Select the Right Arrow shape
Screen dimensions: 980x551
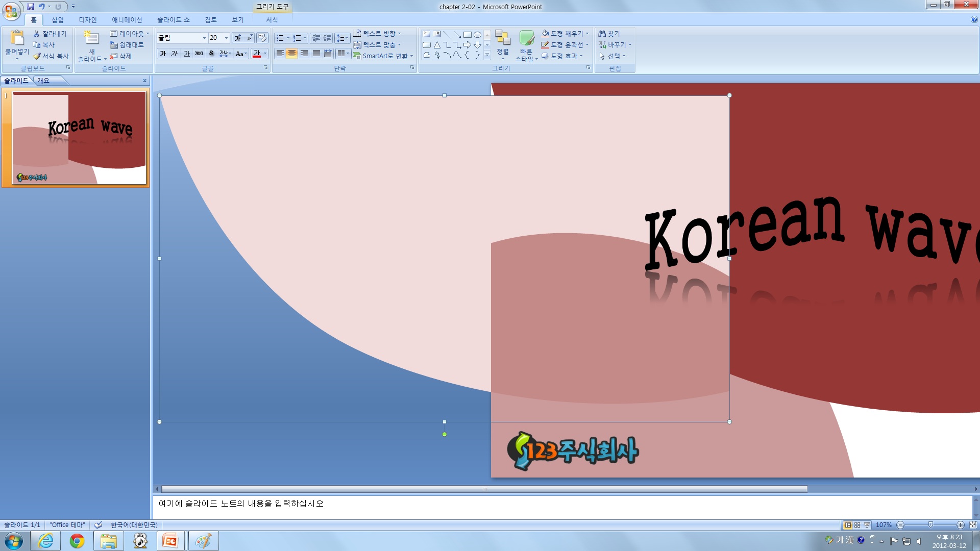click(468, 45)
